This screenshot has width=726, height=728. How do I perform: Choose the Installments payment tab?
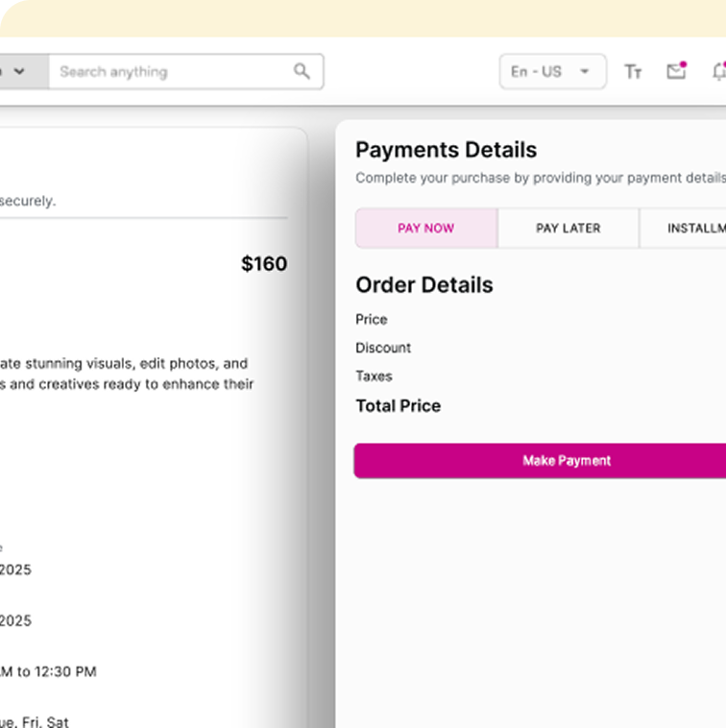(x=693, y=229)
